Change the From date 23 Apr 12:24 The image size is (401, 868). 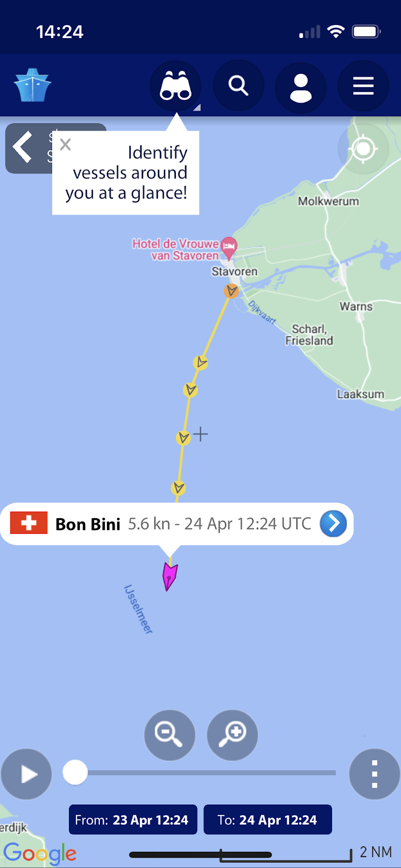pos(133,820)
